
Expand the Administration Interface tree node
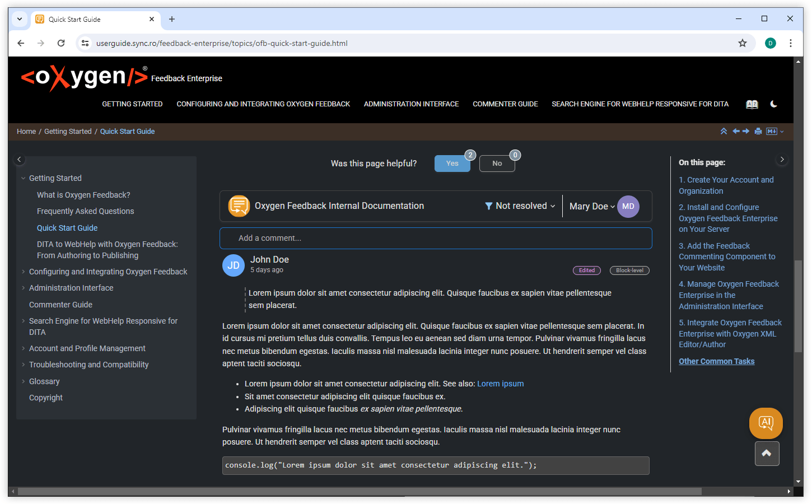24,288
